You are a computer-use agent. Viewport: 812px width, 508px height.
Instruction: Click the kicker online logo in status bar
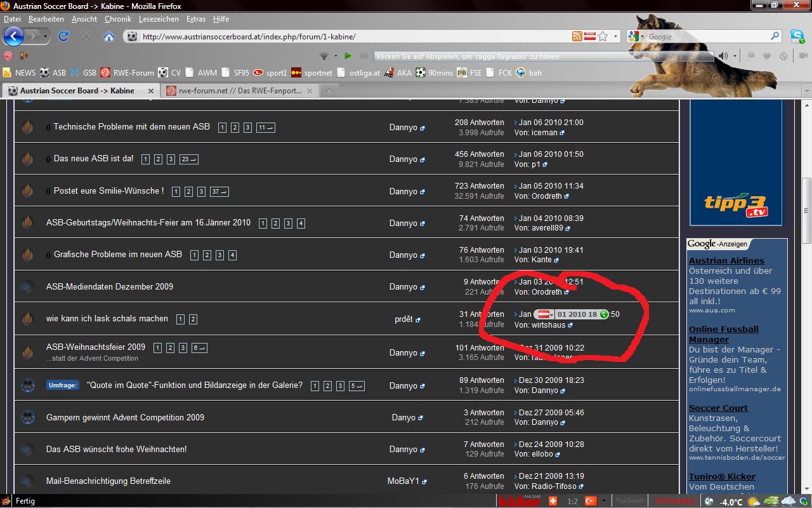point(520,501)
